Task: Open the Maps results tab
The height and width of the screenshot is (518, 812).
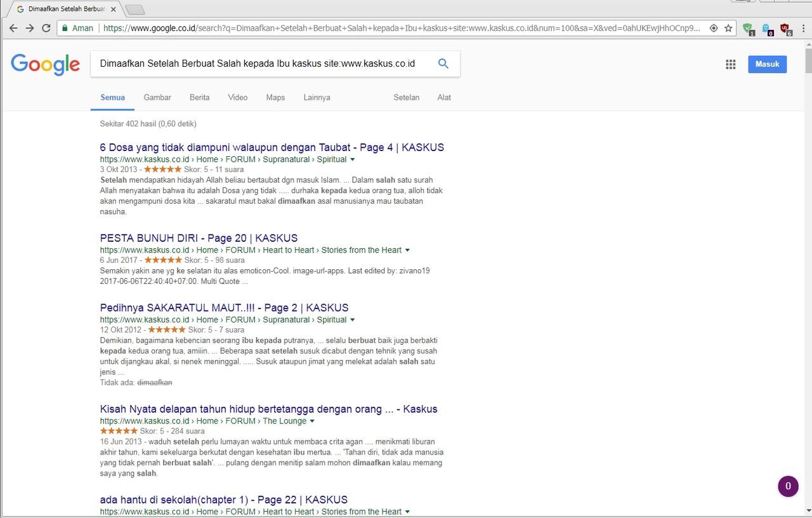Action: 275,97
